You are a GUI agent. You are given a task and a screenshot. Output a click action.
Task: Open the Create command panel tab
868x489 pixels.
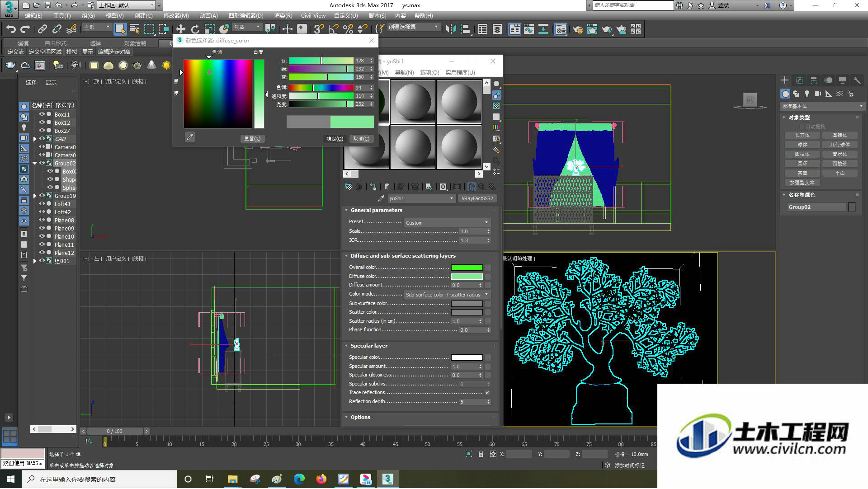pos(785,80)
